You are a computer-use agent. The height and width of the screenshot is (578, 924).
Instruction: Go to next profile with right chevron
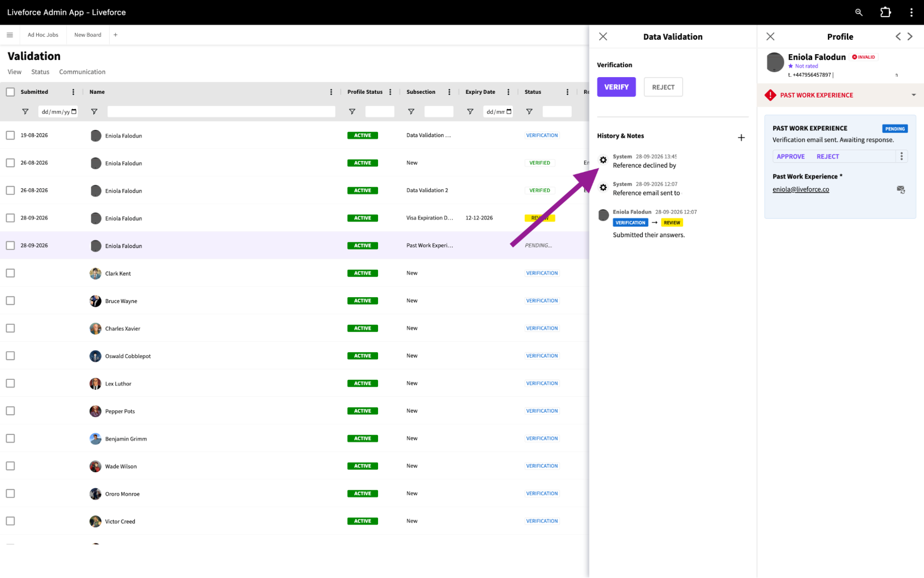pos(910,37)
